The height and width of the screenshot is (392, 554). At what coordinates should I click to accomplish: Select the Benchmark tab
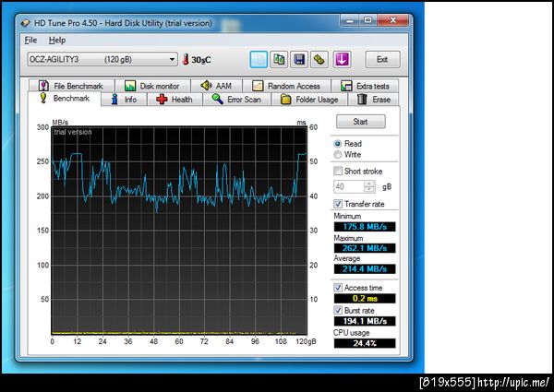[65, 99]
